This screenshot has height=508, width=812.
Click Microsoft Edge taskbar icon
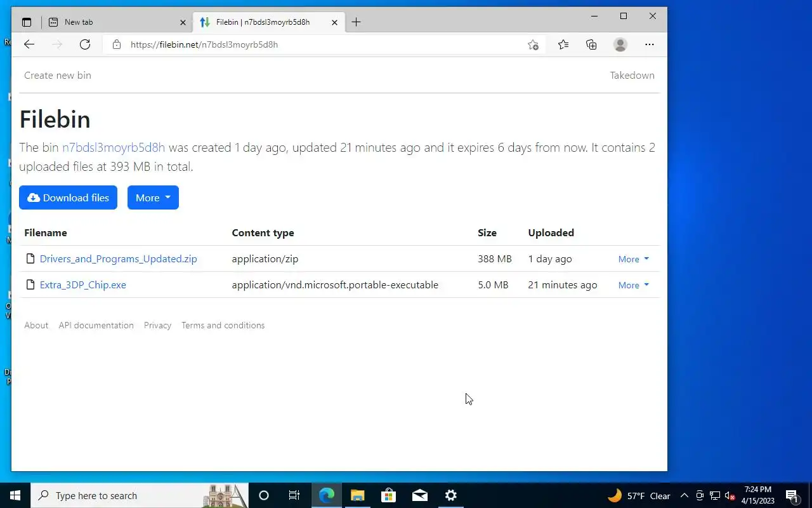326,495
